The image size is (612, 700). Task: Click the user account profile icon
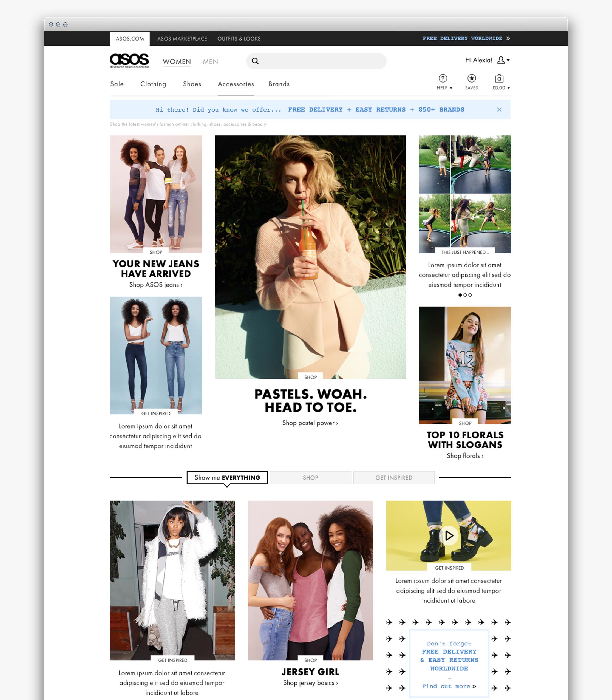(x=501, y=60)
